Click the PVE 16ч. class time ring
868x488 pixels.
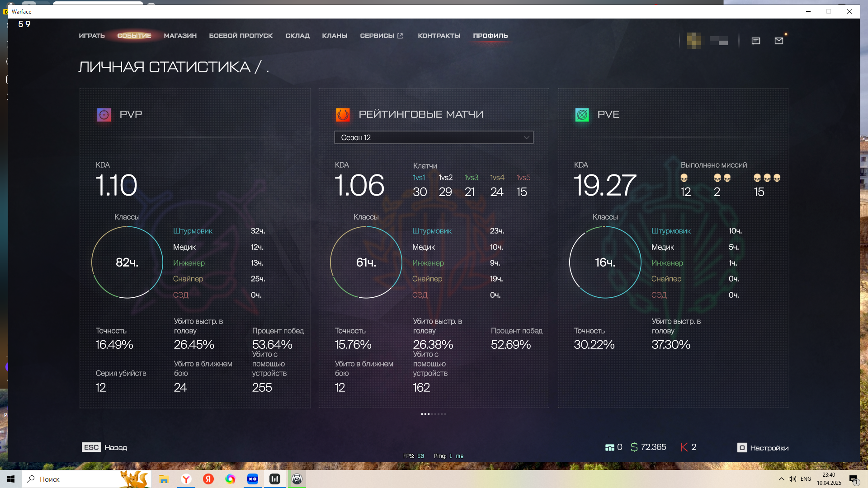tap(605, 262)
